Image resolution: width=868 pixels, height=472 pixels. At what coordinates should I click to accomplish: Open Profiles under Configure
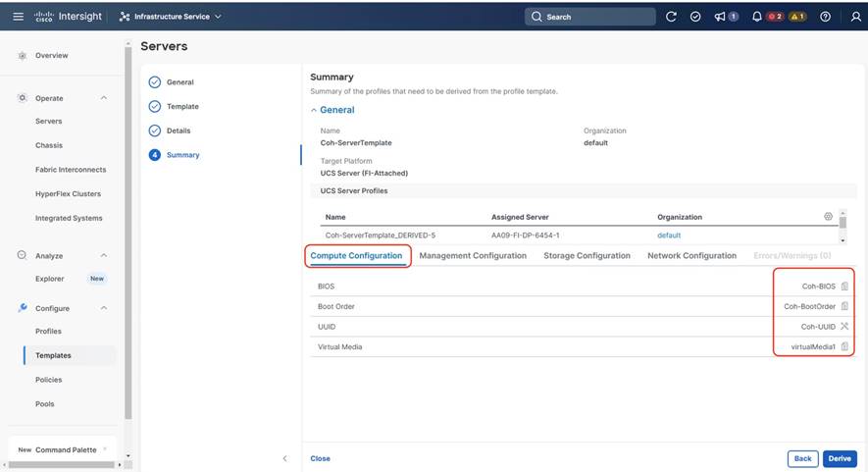point(48,331)
